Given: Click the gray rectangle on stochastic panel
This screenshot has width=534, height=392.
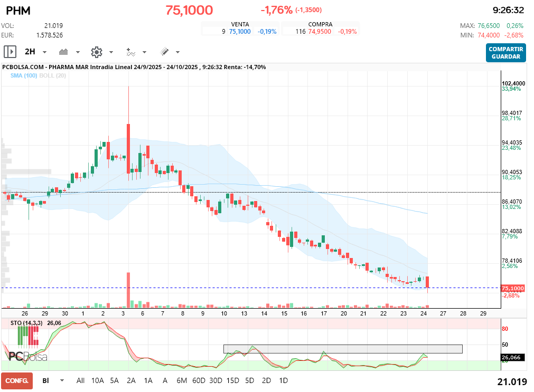Looking at the screenshot, I should click(x=342, y=349).
